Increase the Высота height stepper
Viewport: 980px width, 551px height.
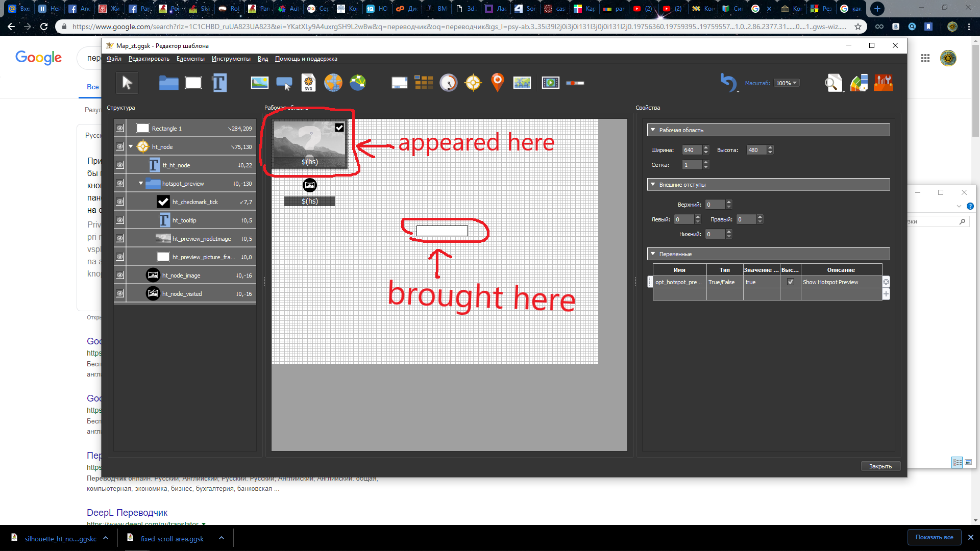pyautogui.click(x=770, y=147)
